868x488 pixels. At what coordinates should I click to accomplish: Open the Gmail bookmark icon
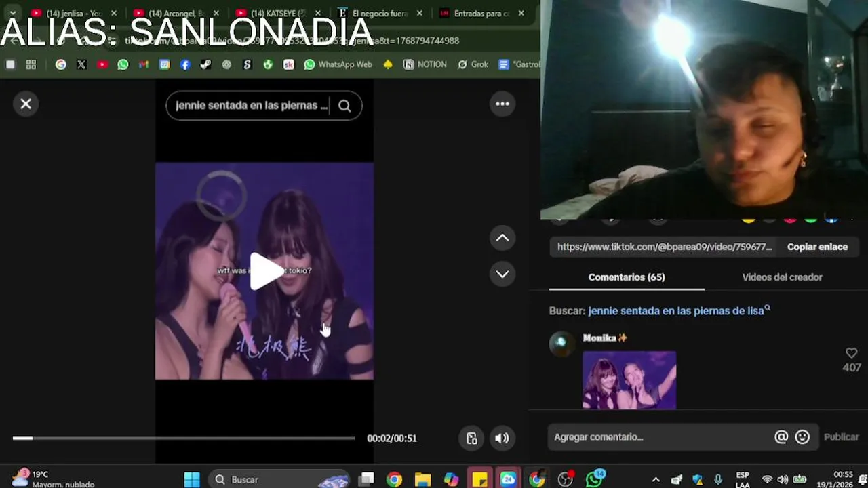point(143,64)
